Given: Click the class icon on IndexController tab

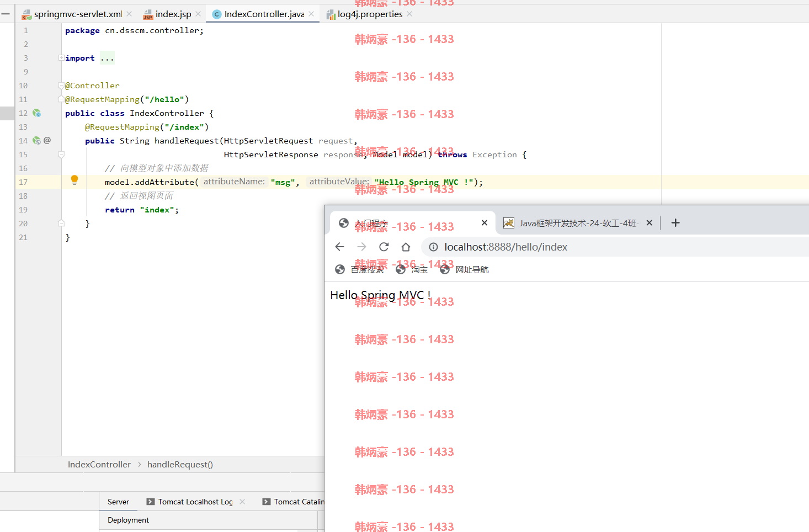Looking at the screenshot, I should point(217,14).
